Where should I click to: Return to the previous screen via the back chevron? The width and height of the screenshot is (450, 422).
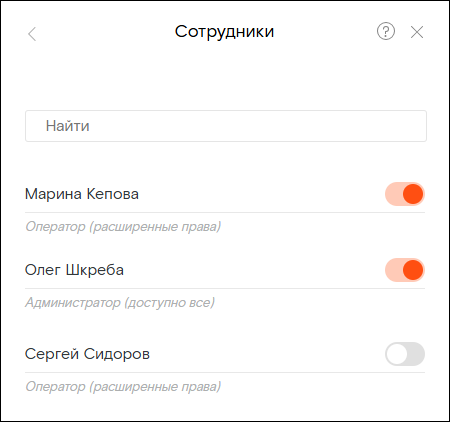pyautogui.click(x=32, y=34)
